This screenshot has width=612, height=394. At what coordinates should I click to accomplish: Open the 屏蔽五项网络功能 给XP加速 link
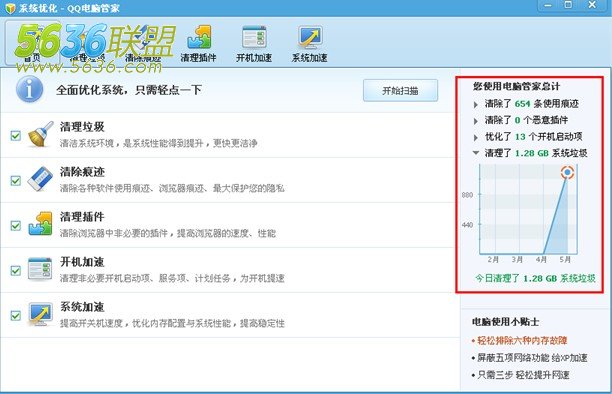tap(532, 358)
